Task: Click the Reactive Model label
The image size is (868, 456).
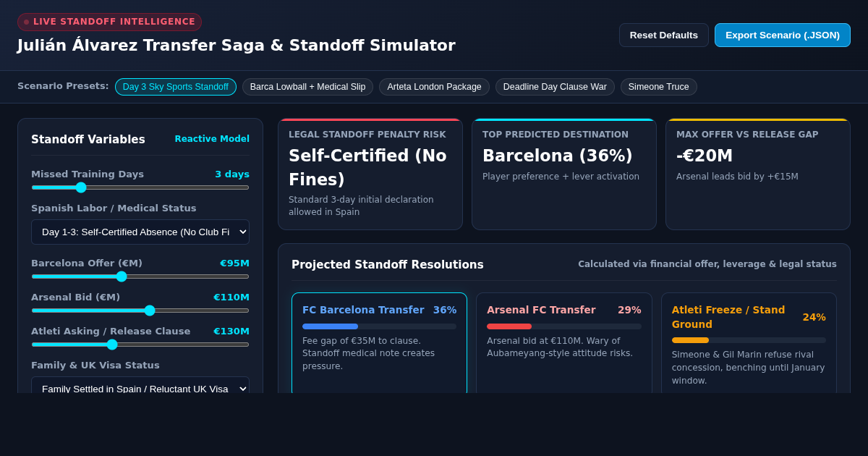Action: (212, 139)
